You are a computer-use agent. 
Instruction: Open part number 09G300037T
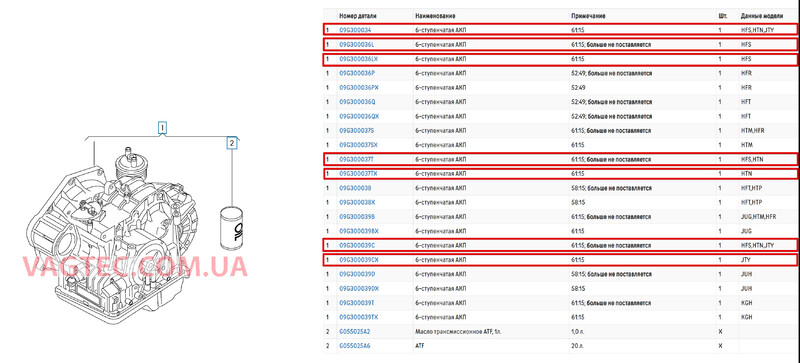pos(357,159)
